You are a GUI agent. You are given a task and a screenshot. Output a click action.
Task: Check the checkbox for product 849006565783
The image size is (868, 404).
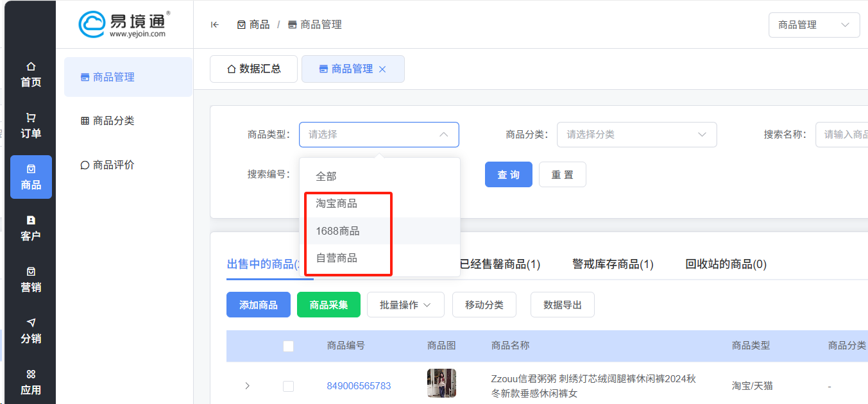tap(288, 386)
